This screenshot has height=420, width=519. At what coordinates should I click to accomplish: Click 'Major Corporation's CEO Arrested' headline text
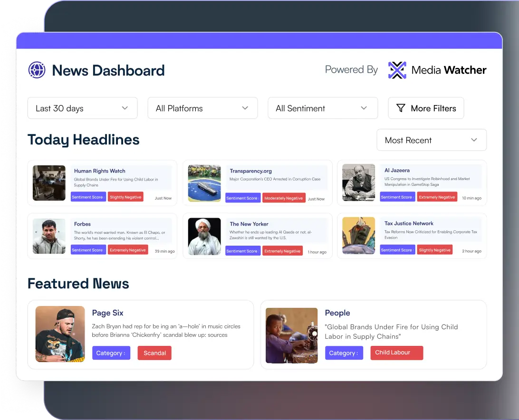[275, 179]
